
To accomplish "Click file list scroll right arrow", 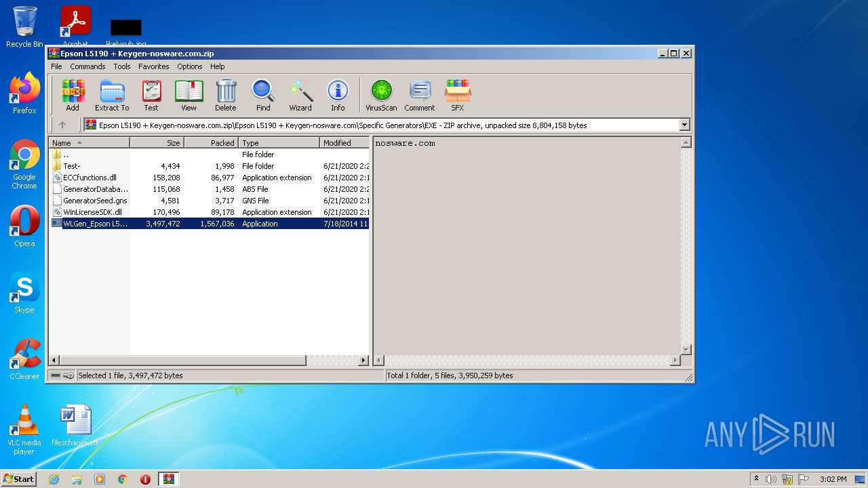I will (363, 361).
